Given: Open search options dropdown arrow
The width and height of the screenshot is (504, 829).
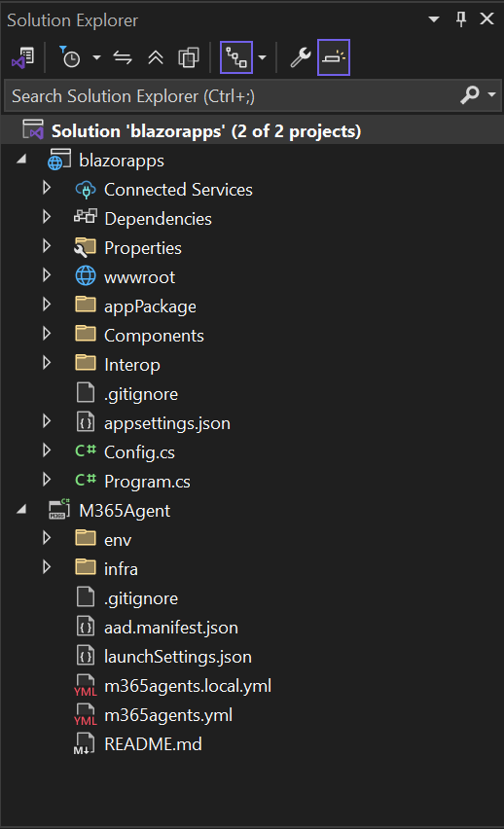Looking at the screenshot, I should click(491, 95).
